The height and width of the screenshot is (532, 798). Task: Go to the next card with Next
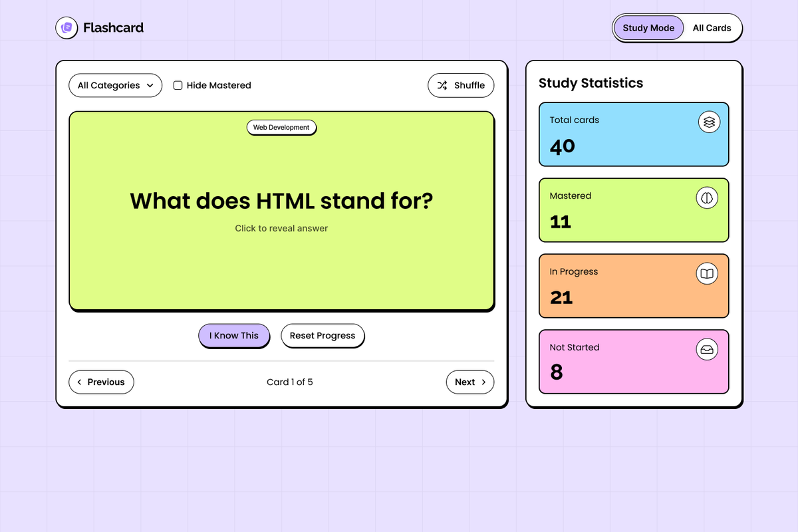pyautogui.click(x=470, y=382)
